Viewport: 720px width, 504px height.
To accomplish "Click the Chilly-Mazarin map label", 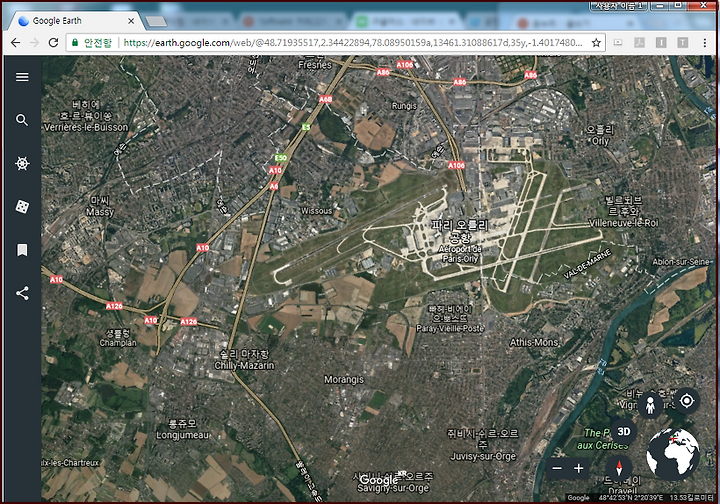I will 244,365.
